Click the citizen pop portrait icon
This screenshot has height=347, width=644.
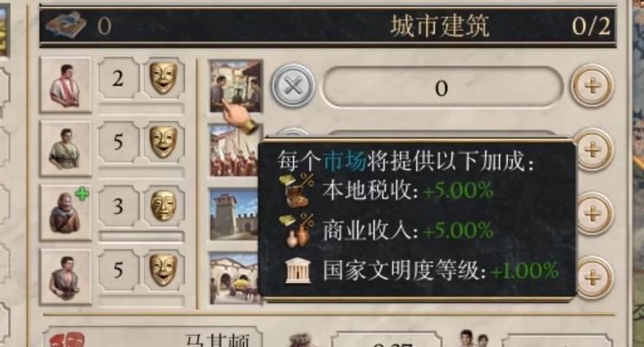click(66, 85)
